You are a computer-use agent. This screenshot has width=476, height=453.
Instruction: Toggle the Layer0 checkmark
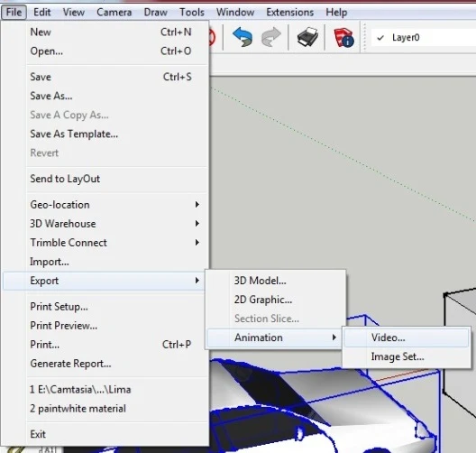point(380,38)
